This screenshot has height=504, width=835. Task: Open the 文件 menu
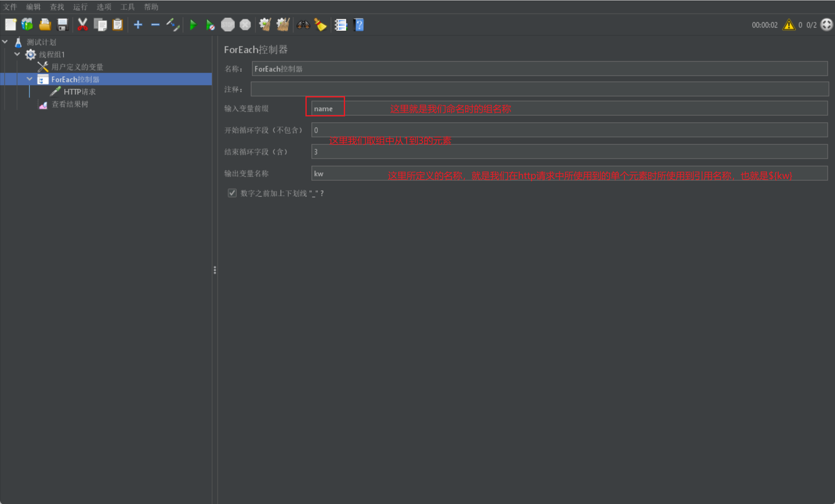coord(10,7)
